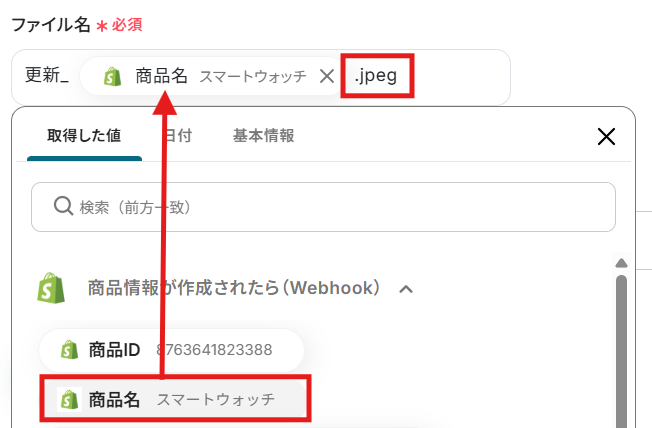This screenshot has height=428, width=652.
Task: Remove the 商品名 chip with its X
Action: coord(326,76)
